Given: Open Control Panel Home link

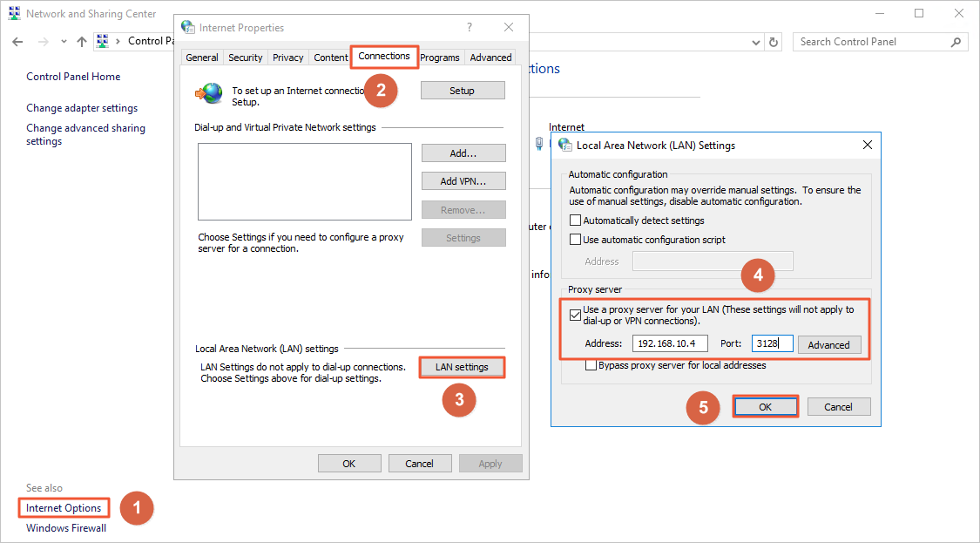Looking at the screenshot, I should 73,77.
